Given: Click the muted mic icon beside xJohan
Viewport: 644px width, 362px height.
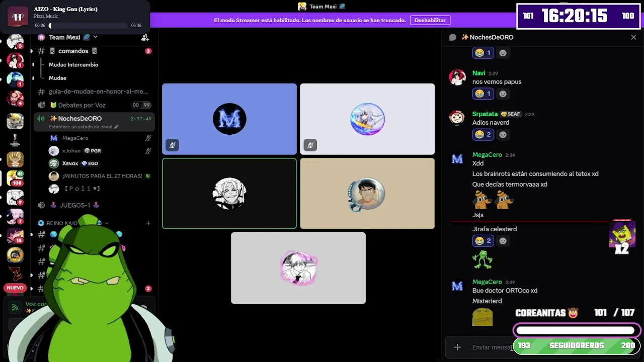Looking at the screenshot, I should 148,151.
